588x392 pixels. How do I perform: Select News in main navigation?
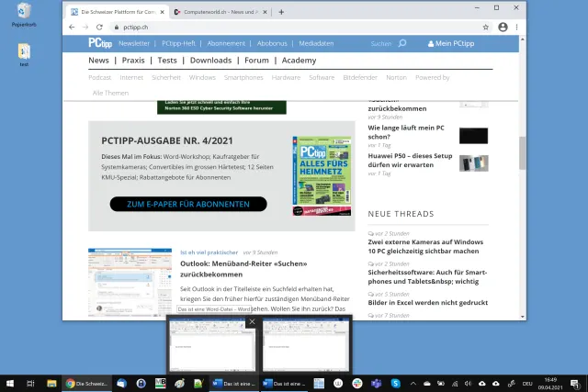click(98, 61)
